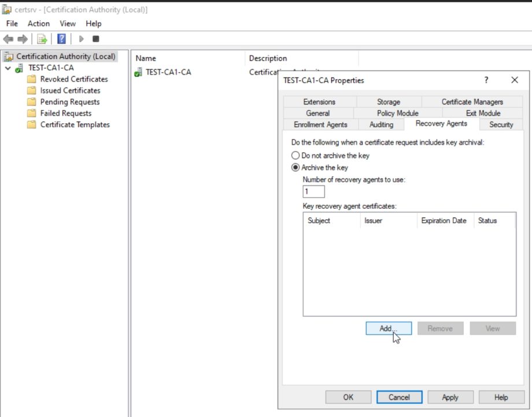Open the Action menu

(x=38, y=24)
